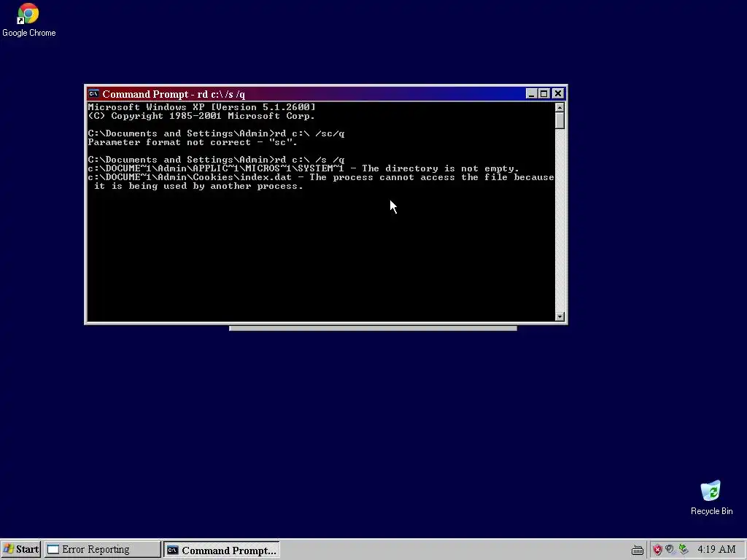Click the scrollbar up arrow in Command Prompt
Screen dimensions: 747x560
(x=560, y=108)
